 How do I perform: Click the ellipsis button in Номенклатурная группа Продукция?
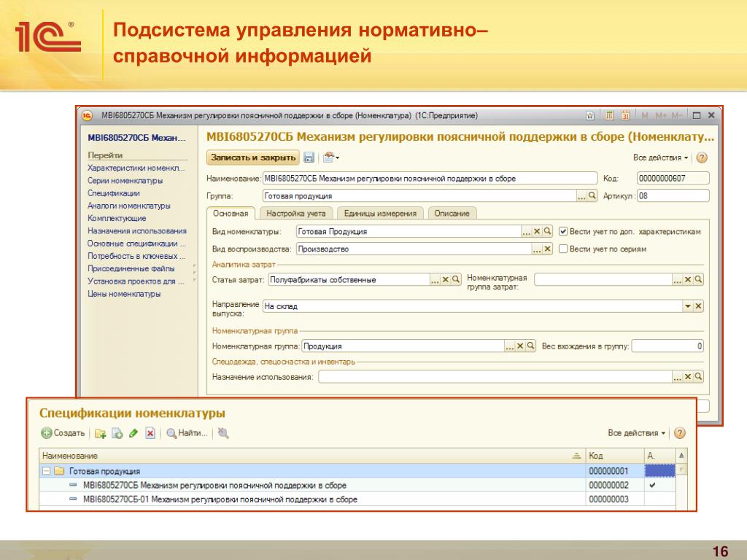510,346
